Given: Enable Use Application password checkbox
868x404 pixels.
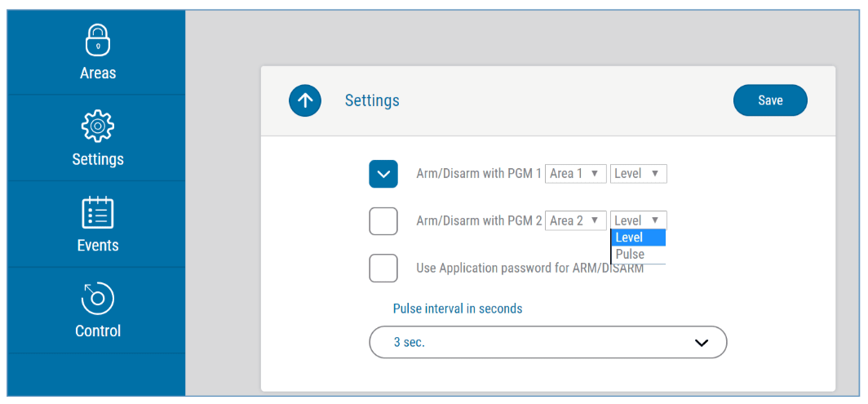Looking at the screenshot, I should point(383,268).
